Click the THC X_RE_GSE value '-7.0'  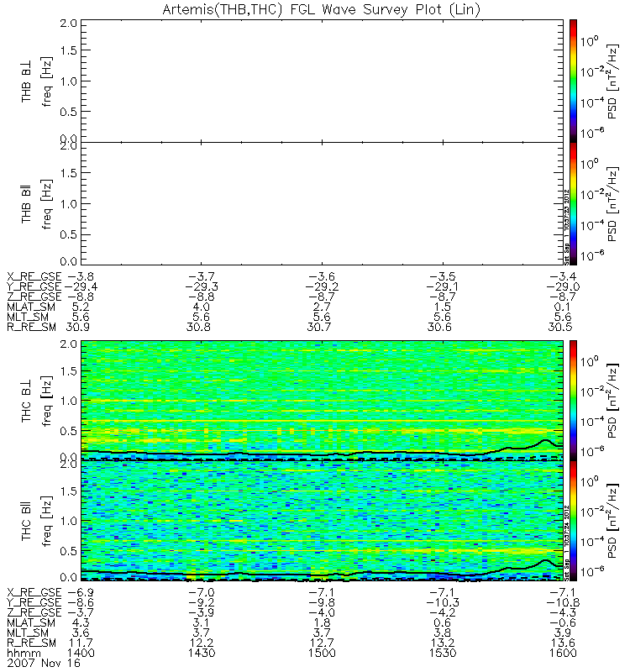(x=202, y=592)
